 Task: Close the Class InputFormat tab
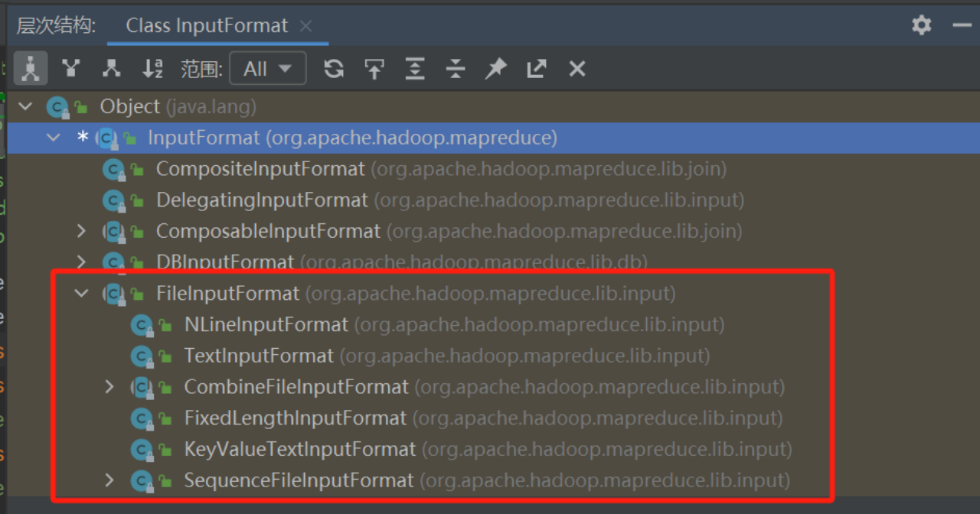(x=306, y=26)
